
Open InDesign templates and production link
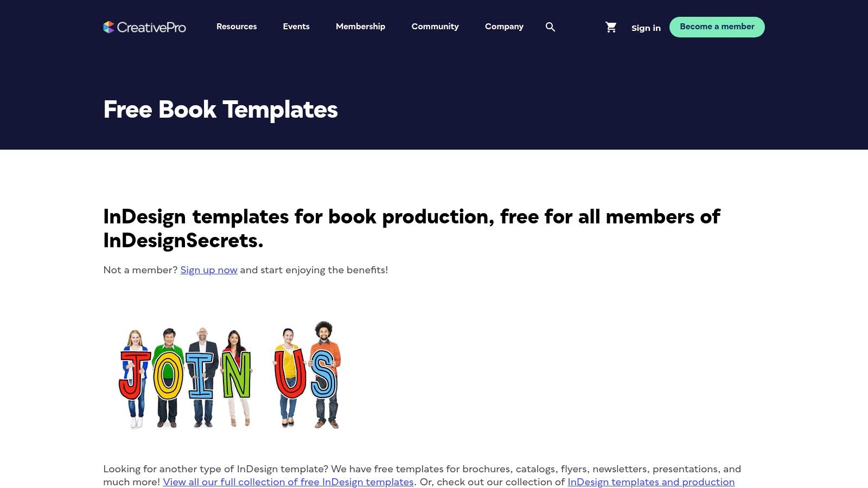pyautogui.click(x=651, y=482)
